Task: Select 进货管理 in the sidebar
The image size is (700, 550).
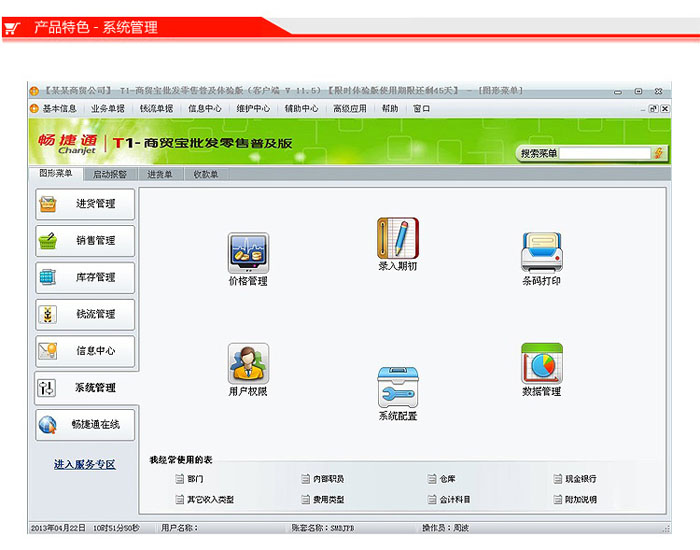Action: pos(85,204)
